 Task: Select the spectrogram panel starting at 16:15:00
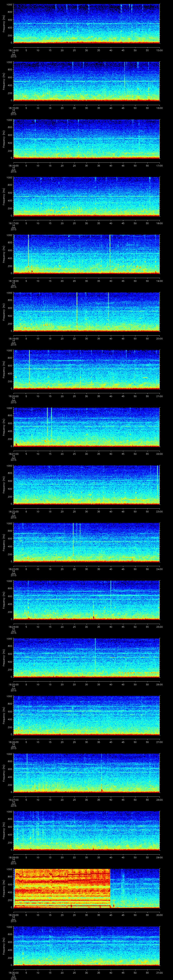pos(86,81)
